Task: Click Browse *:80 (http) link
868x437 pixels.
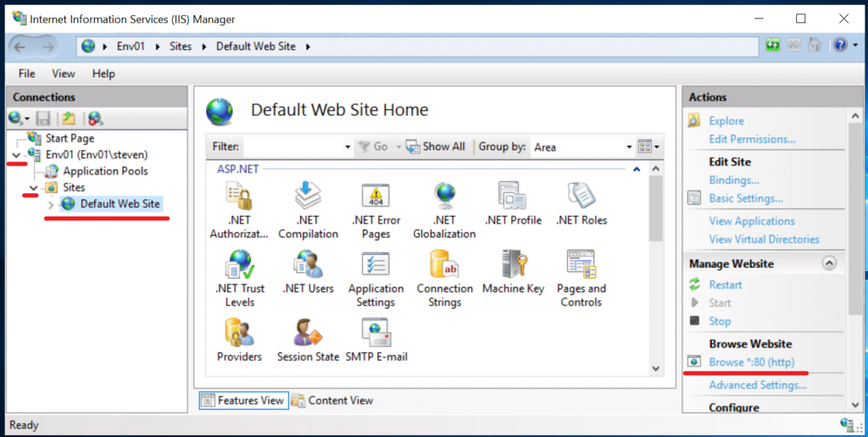Action: pos(752,362)
